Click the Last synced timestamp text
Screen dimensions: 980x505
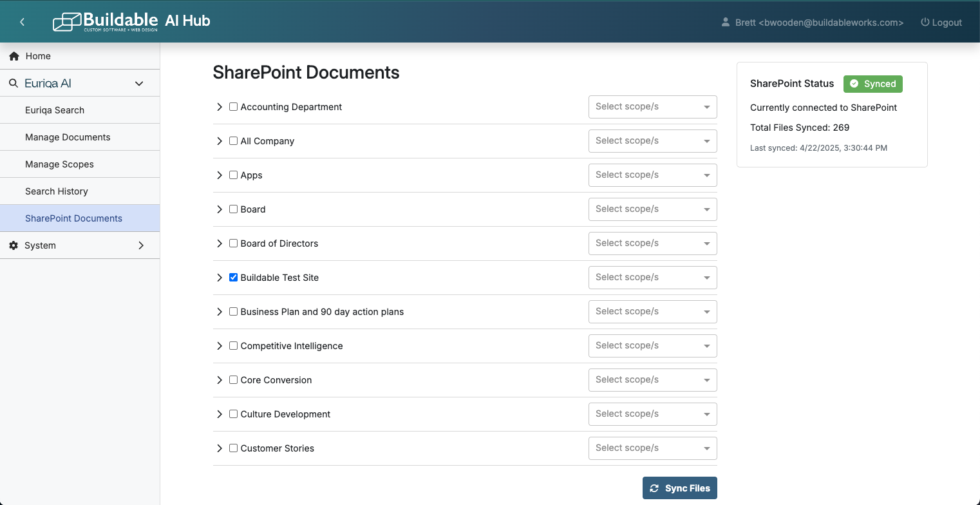click(818, 148)
